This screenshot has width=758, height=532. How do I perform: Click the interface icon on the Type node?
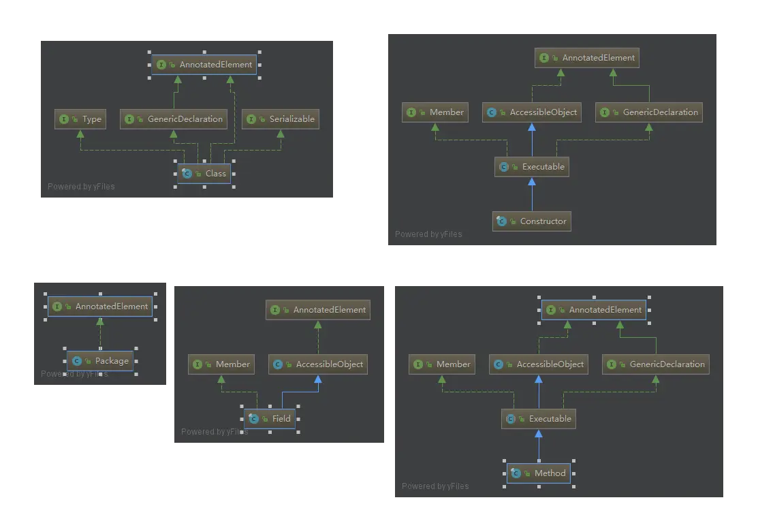(64, 119)
